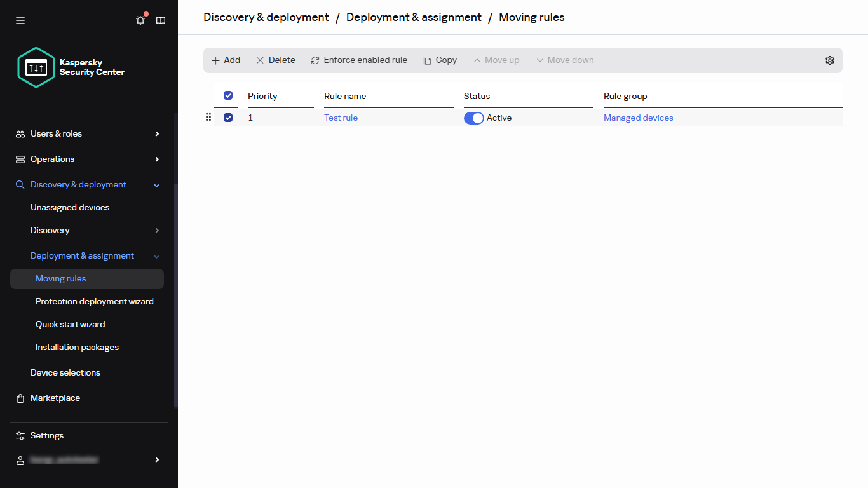Collapse the Deployment & assignment section
Screen dimensions: 868x488
156,255
